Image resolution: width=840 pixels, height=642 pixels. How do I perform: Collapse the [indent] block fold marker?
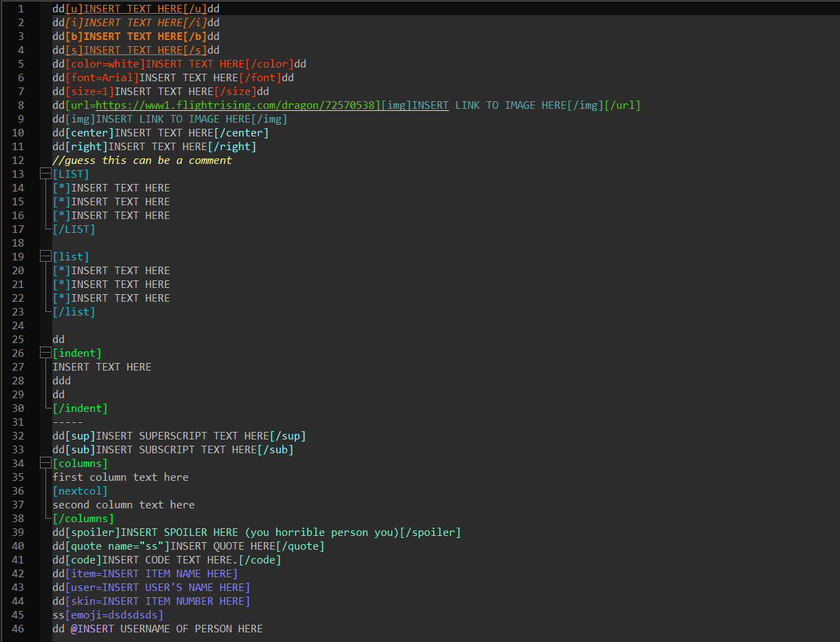pos(45,353)
